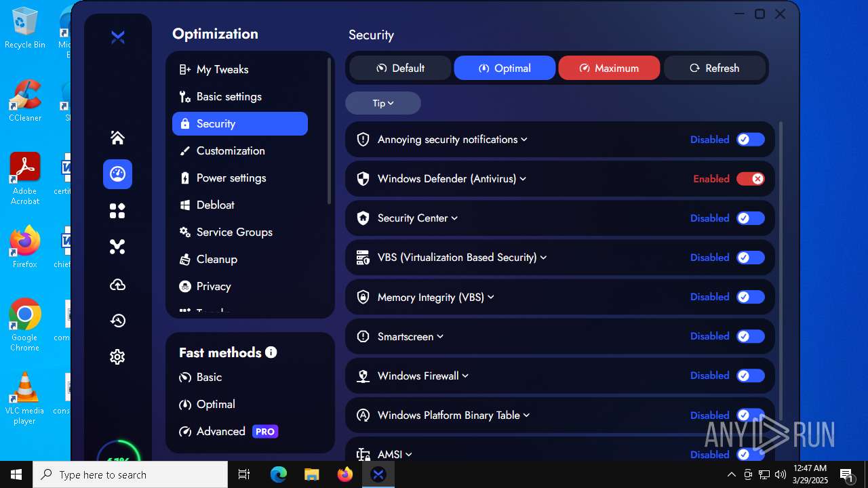Expand Security Center details
868x488 pixels.
tap(454, 218)
